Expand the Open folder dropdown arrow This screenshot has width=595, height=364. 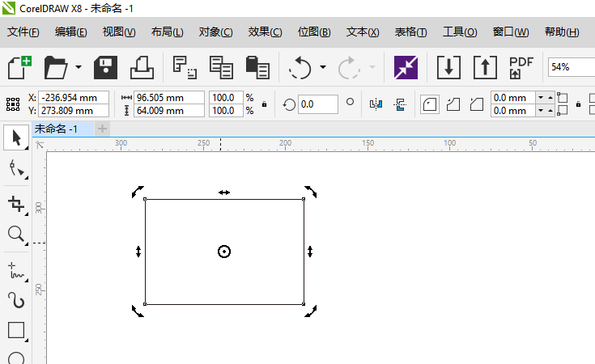coord(79,67)
